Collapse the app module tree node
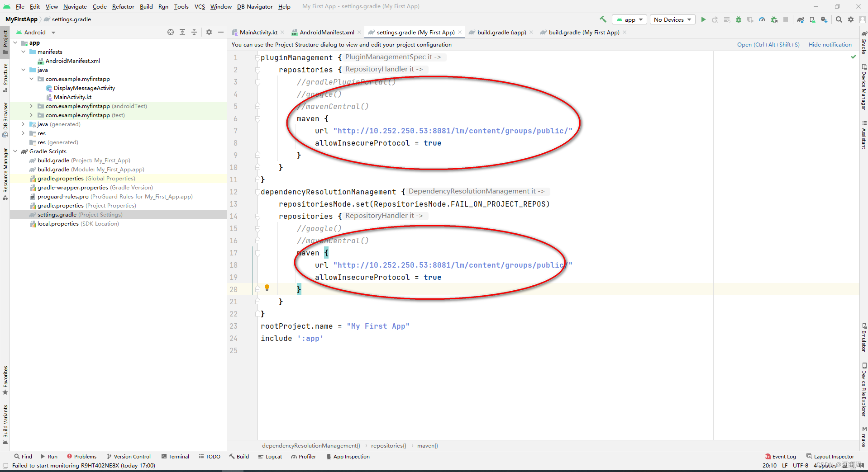 (x=15, y=43)
